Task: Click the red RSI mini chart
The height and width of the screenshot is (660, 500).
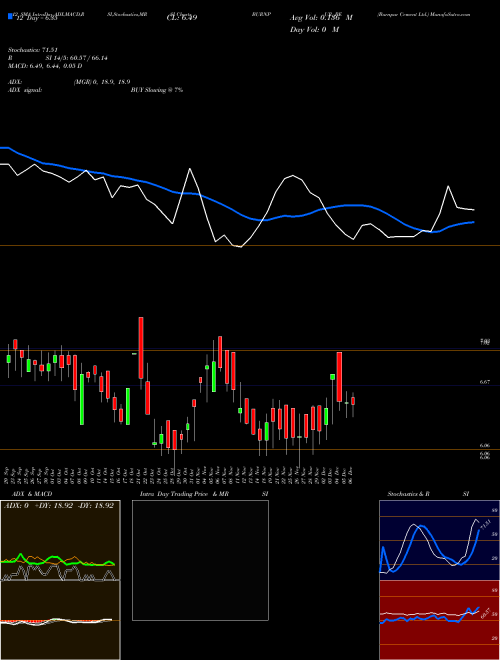Action: click(x=439, y=620)
